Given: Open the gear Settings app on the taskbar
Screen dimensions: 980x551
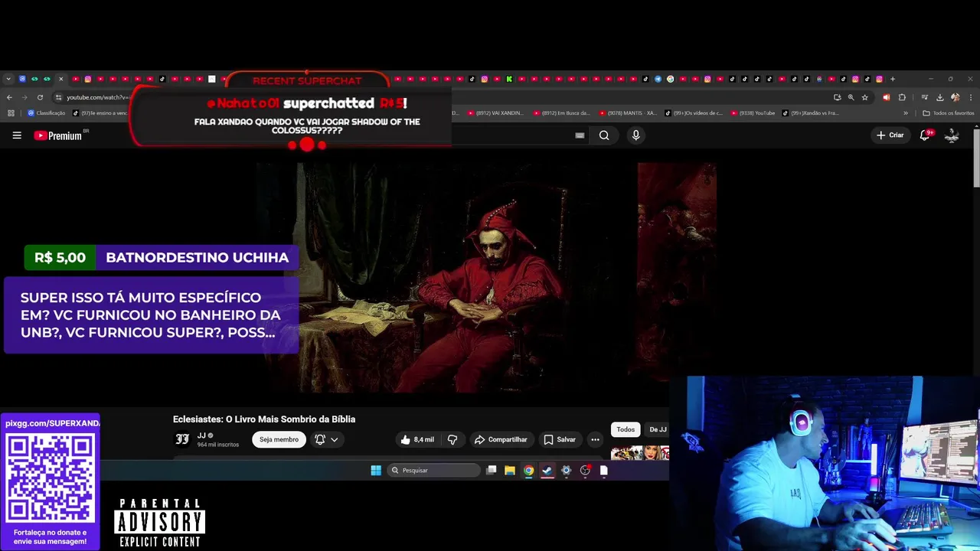Looking at the screenshot, I should click(567, 471).
